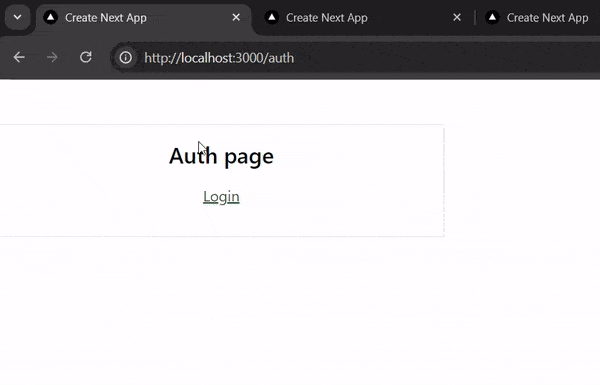
Task: Click the Auth page heading
Action: tap(221, 157)
